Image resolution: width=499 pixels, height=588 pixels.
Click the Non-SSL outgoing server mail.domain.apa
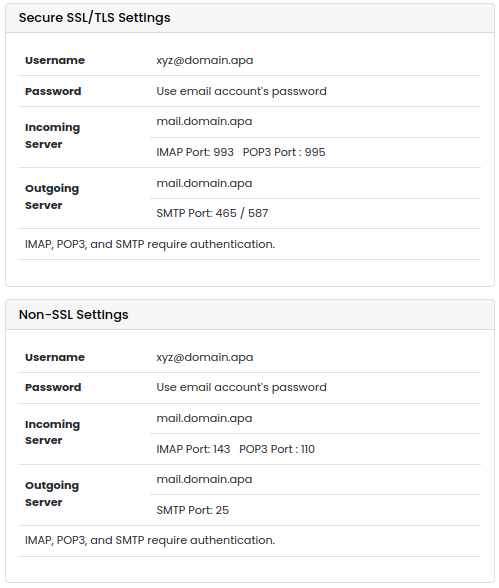click(204, 480)
